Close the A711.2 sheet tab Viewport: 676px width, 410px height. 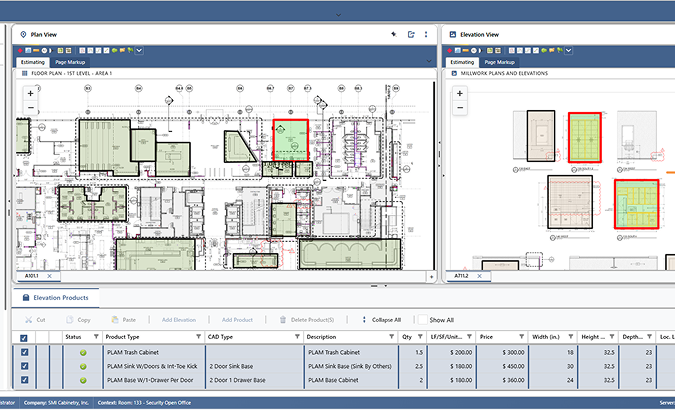[479, 276]
